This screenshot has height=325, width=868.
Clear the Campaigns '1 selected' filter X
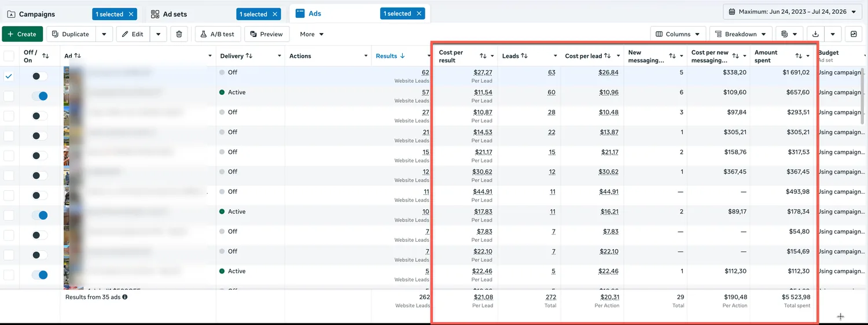(131, 14)
